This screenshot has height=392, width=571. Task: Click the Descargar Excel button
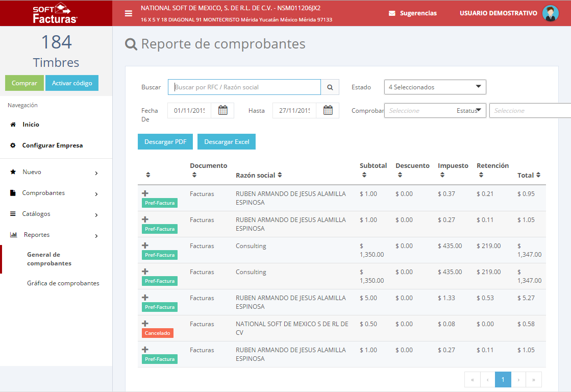click(x=227, y=142)
